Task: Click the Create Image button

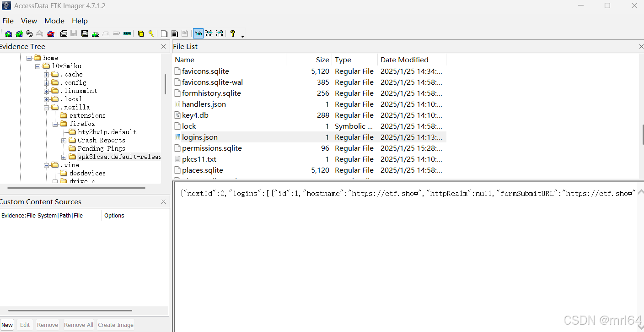Action: pos(116,325)
